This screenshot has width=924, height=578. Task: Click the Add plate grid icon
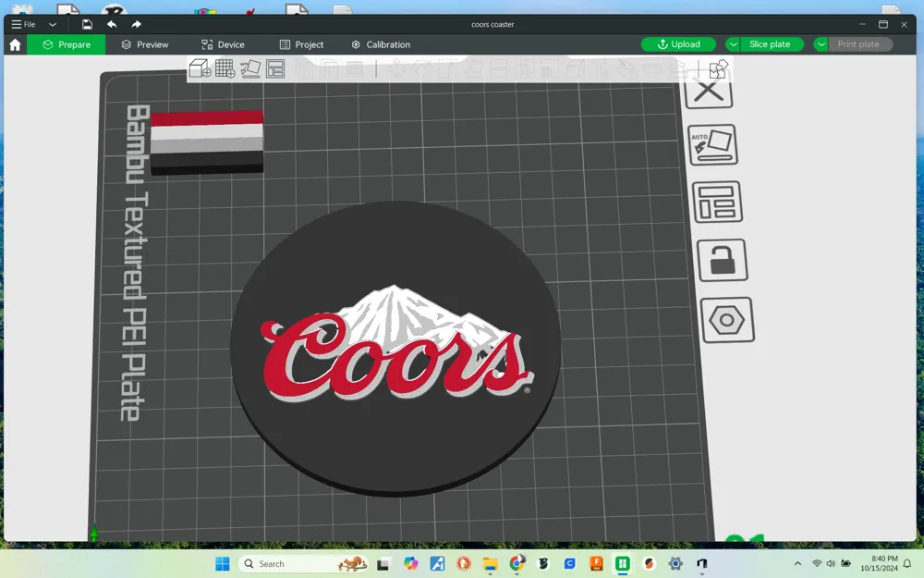[x=225, y=68]
